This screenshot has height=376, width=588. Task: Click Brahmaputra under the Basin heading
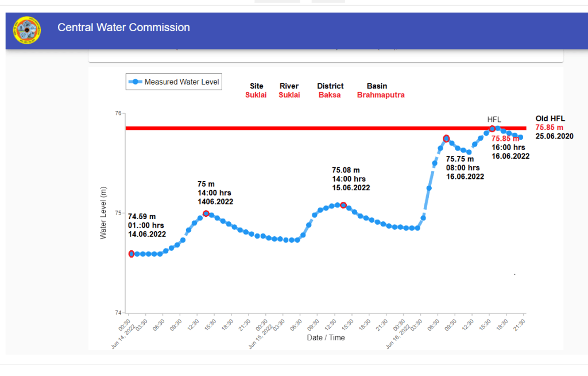(381, 95)
